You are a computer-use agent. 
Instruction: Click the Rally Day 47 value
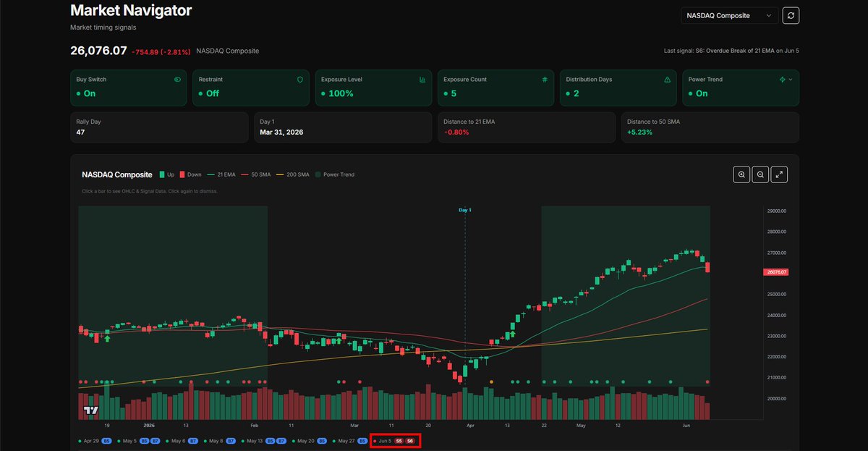(81, 132)
